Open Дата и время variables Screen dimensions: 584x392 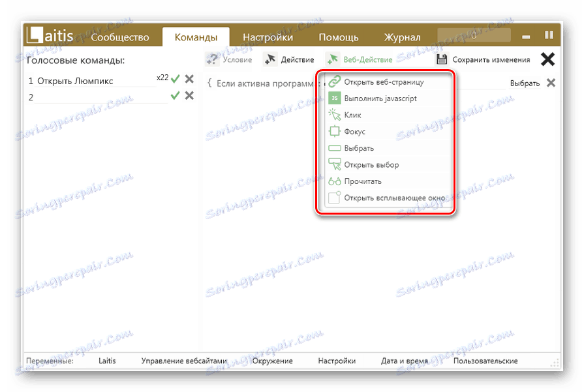pyautogui.click(x=404, y=361)
